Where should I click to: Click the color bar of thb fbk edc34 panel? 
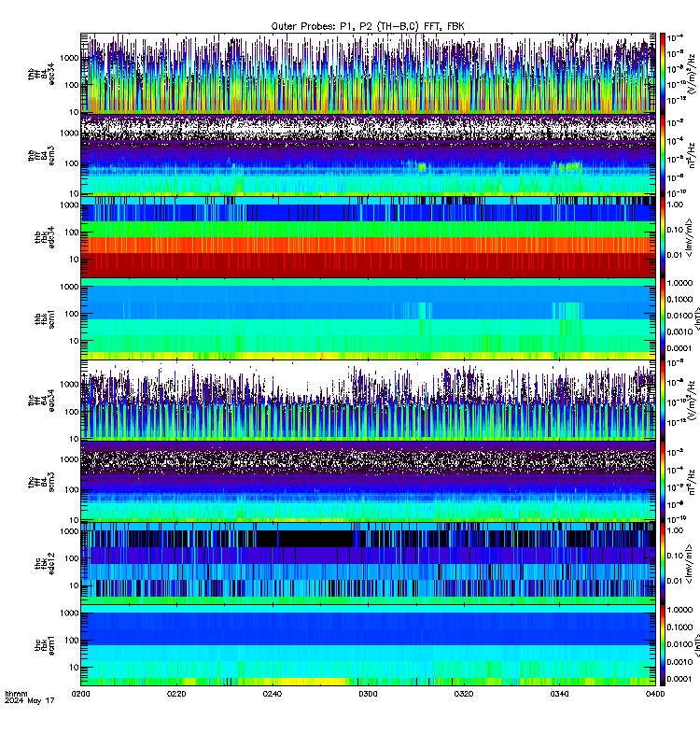click(663, 237)
